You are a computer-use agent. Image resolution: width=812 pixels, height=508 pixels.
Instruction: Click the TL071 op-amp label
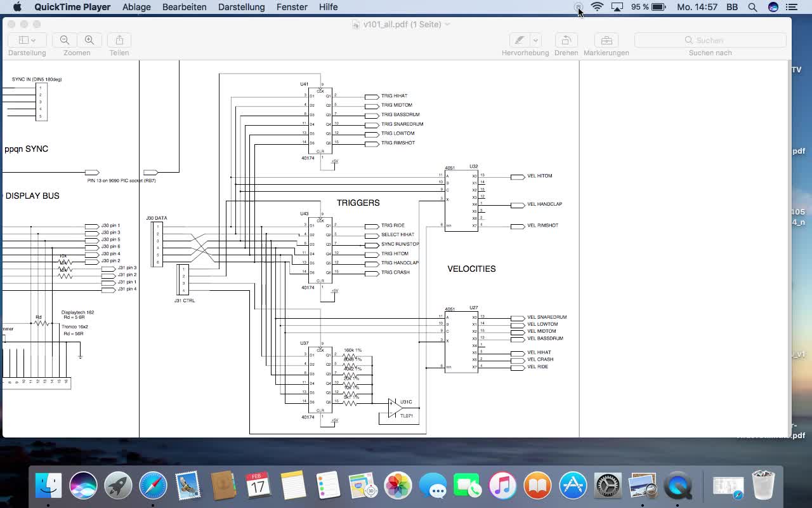pos(407,416)
